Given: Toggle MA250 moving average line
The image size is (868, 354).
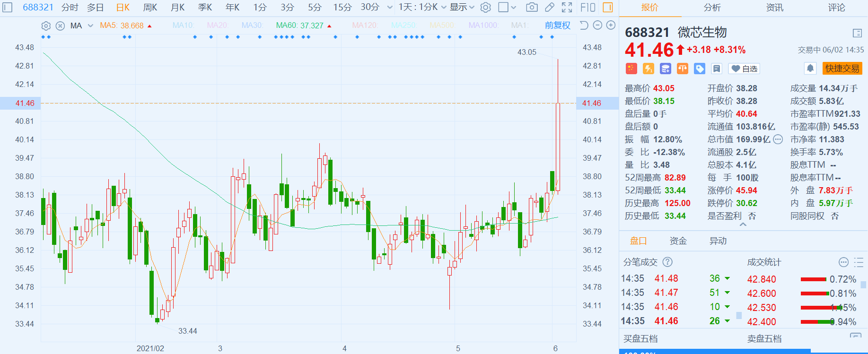Looking at the screenshot, I should 403,26.
